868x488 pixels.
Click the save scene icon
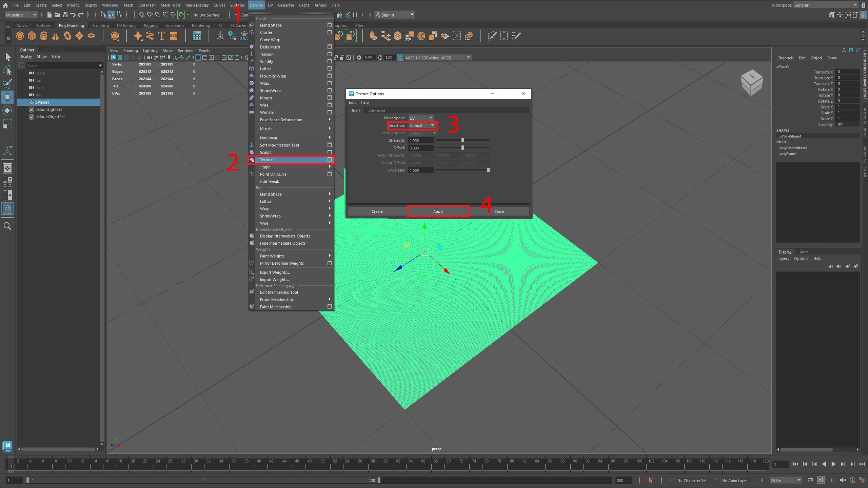[x=65, y=15]
